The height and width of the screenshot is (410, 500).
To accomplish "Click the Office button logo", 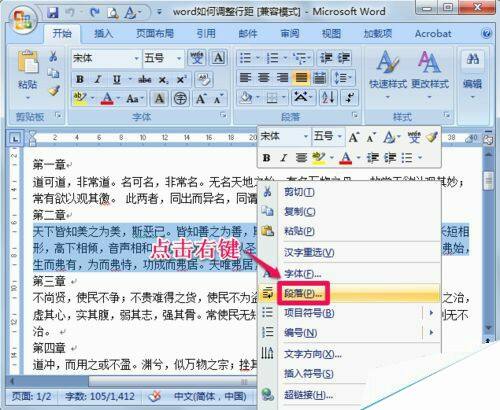I will tap(23, 19).
